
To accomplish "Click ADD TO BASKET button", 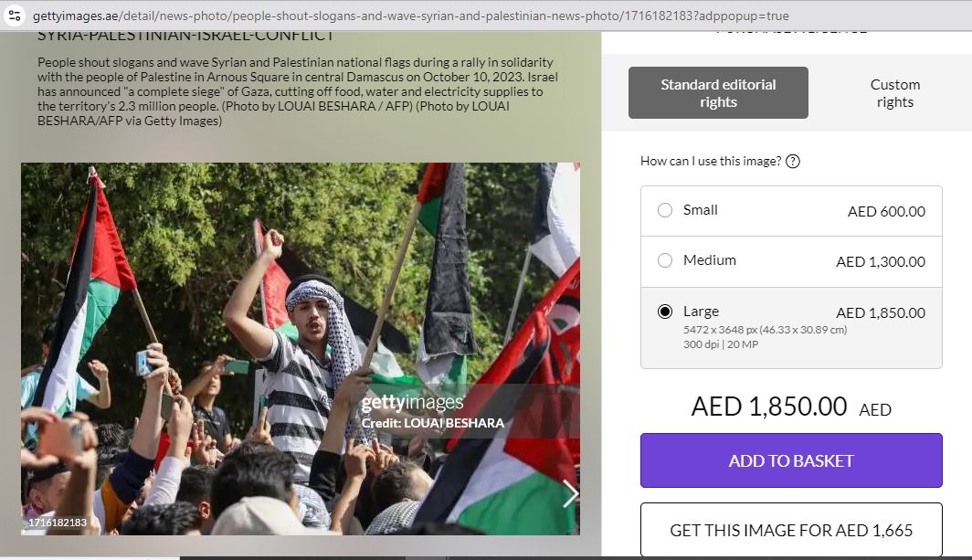I will 791,460.
